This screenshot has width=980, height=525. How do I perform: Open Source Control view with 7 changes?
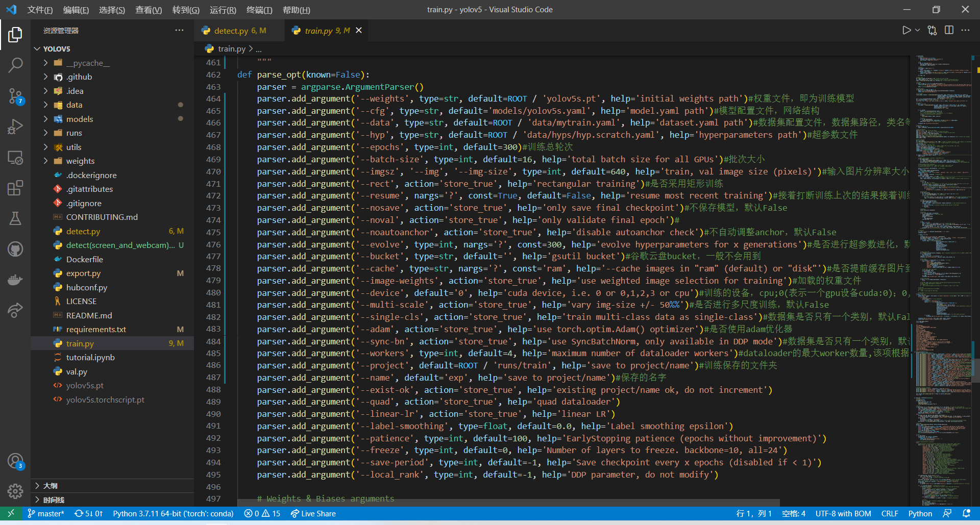pos(15,96)
